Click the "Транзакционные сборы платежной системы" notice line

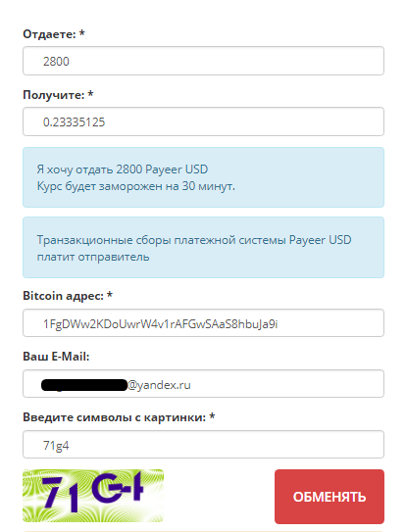(x=194, y=240)
